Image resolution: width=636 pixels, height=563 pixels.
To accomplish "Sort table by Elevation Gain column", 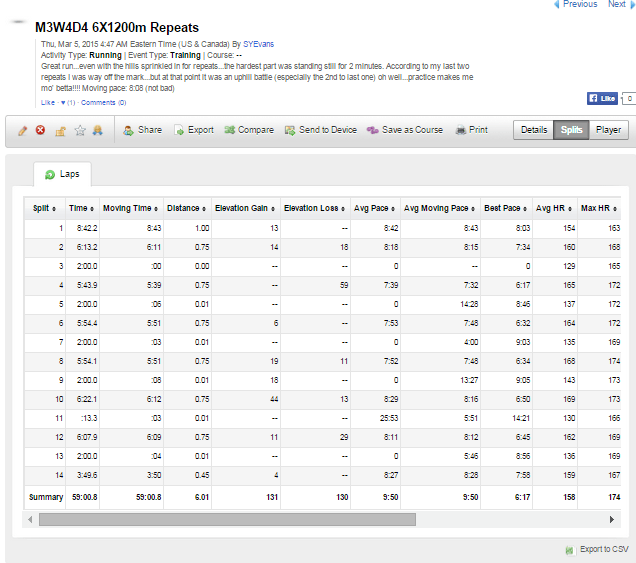I will pyautogui.click(x=243, y=208).
